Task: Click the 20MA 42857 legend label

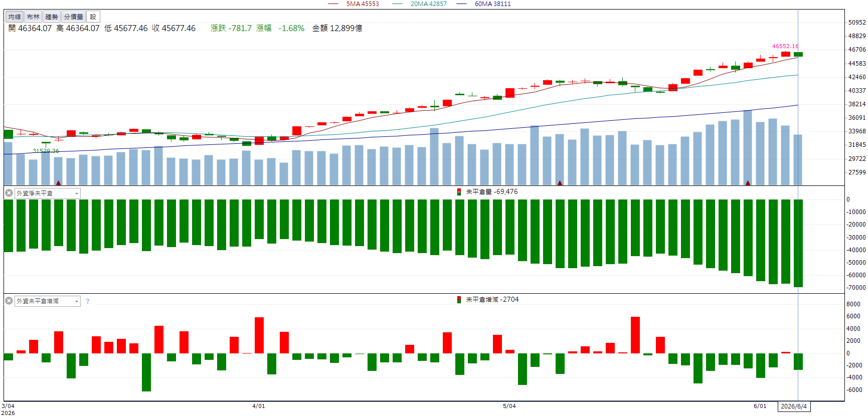Action: [x=429, y=4]
